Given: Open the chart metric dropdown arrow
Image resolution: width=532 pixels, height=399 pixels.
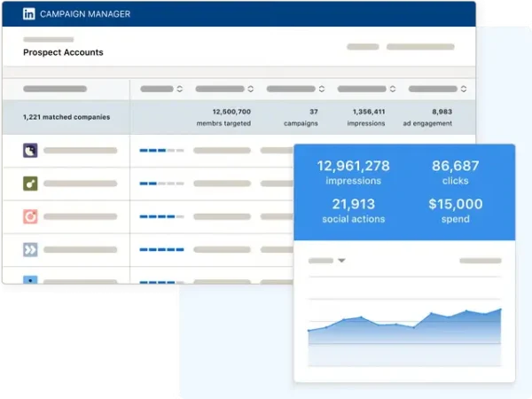Looking at the screenshot, I should coord(341,261).
